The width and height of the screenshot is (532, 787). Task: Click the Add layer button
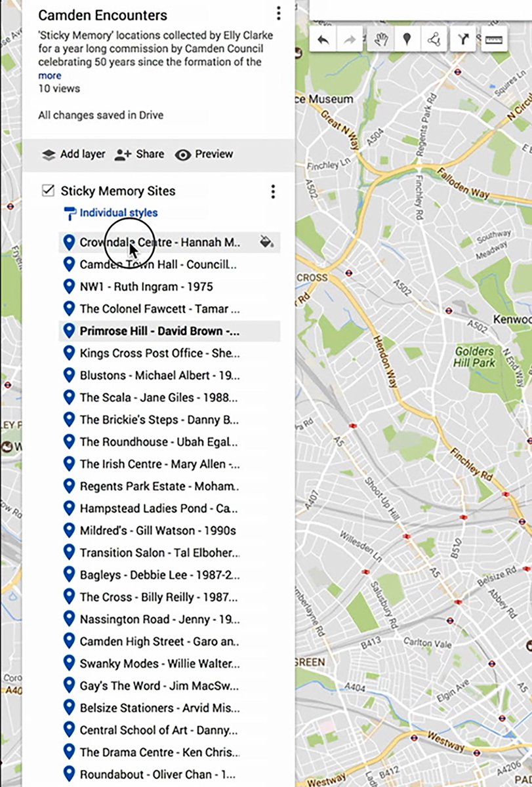coord(73,154)
